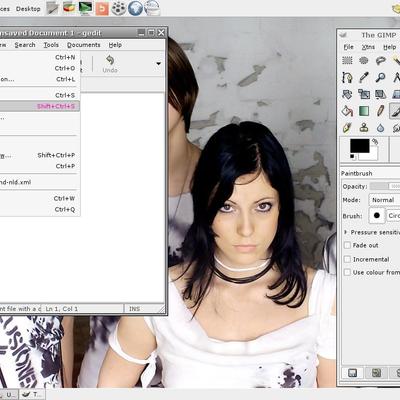Image resolution: width=400 pixels, height=400 pixels.
Task: Open the Help menu in gedit
Action: (115, 45)
